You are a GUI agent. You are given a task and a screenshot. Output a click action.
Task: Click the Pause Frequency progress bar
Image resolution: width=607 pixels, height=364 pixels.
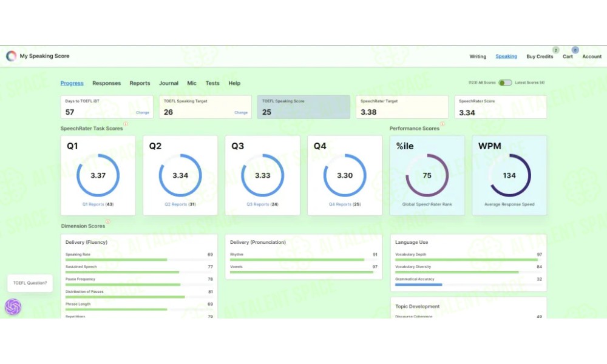(139, 285)
